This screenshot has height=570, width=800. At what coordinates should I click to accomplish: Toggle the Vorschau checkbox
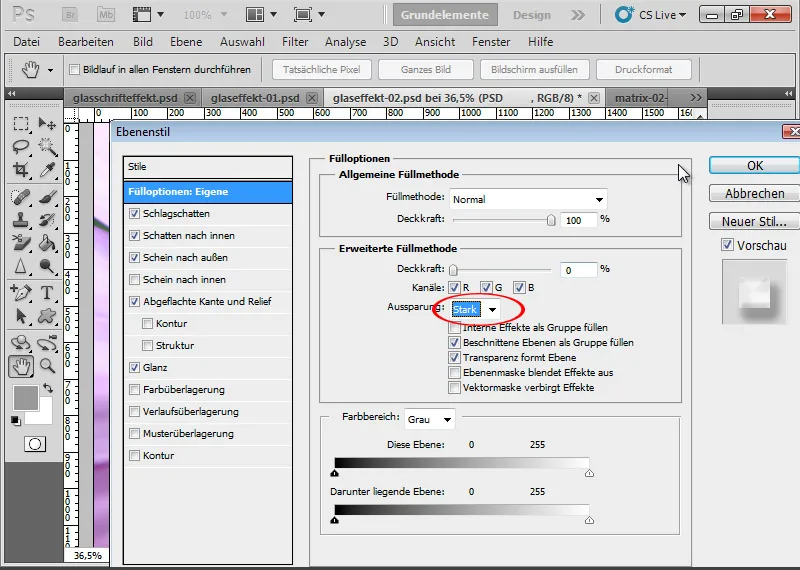click(728, 245)
